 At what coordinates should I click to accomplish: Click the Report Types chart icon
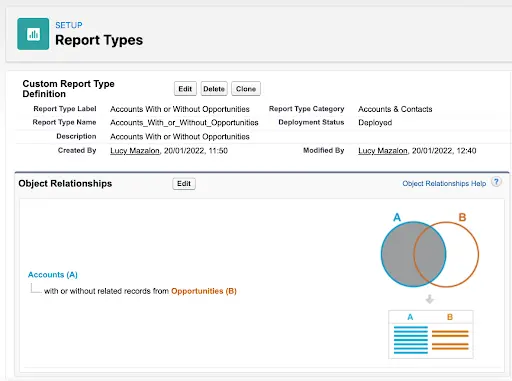tap(33, 34)
